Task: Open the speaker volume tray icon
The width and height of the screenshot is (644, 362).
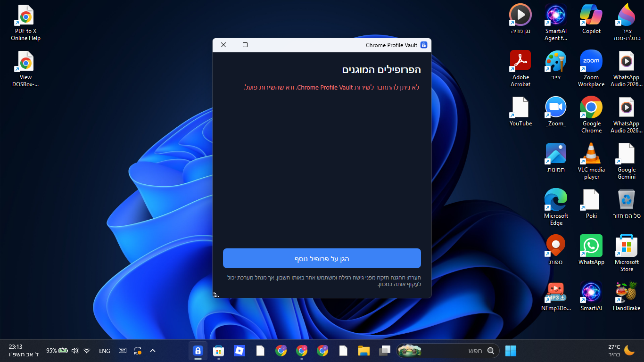Action: pos(74,351)
